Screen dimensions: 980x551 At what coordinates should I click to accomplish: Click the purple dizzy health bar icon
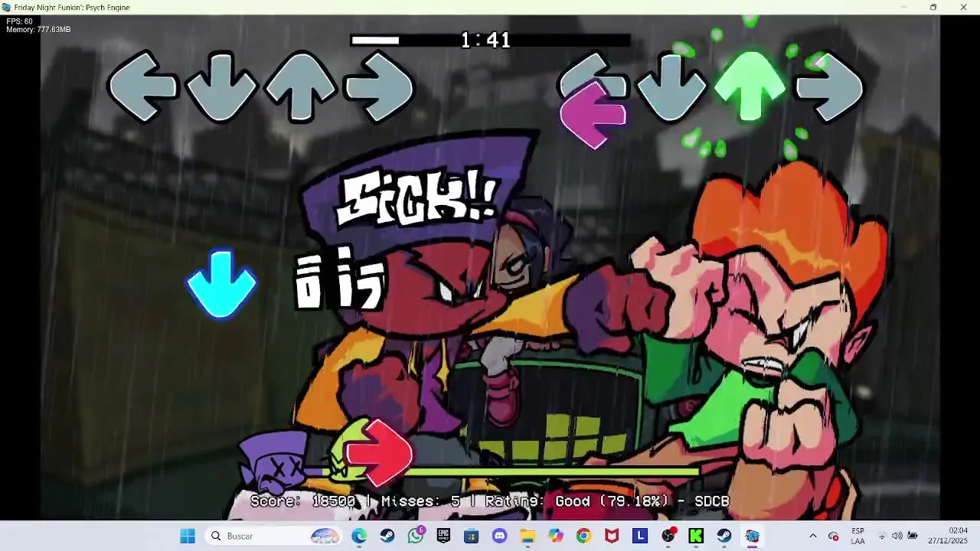(x=273, y=462)
